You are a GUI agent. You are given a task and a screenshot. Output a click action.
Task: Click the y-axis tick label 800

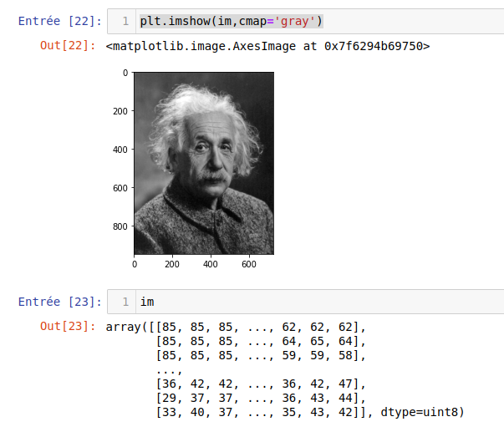point(120,226)
